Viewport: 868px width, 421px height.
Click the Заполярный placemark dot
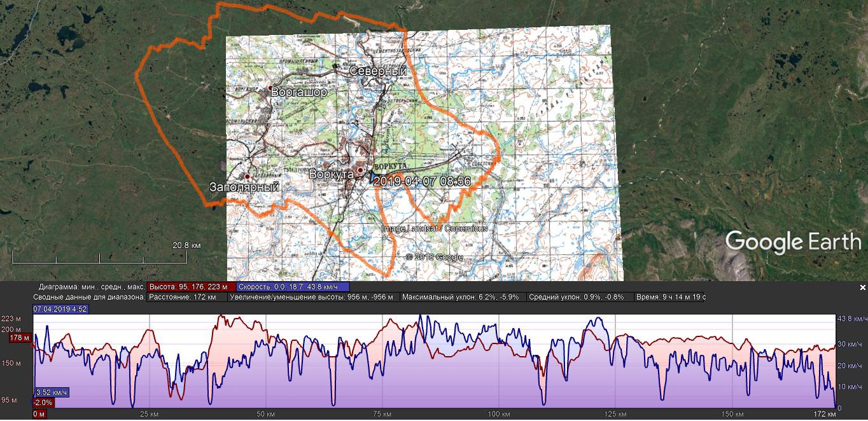pyautogui.click(x=247, y=176)
